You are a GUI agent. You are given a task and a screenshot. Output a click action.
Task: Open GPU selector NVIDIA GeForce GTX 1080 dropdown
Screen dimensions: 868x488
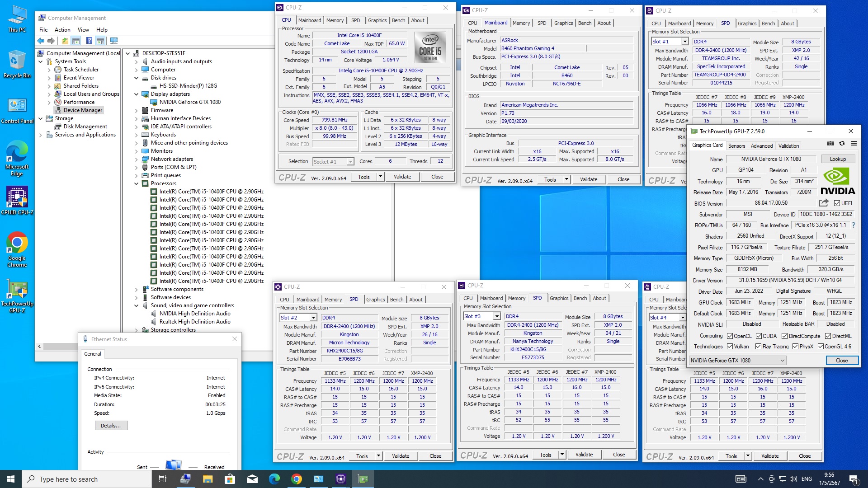pyautogui.click(x=738, y=360)
